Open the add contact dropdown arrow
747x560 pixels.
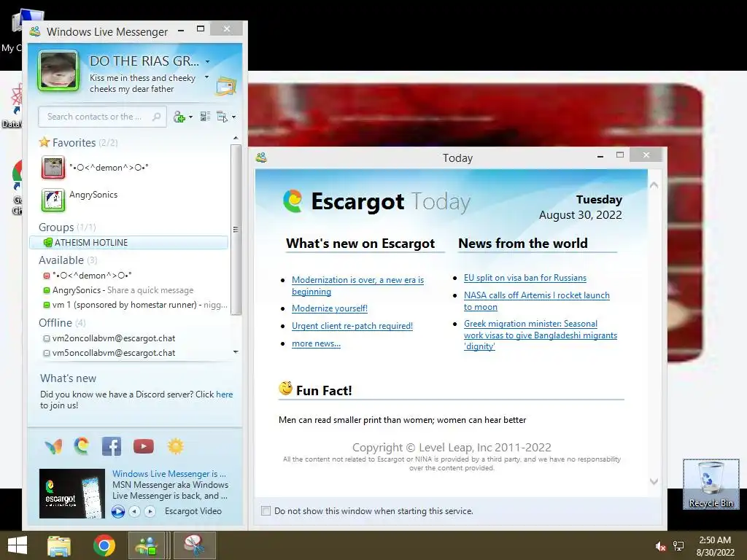tap(190, 117)
